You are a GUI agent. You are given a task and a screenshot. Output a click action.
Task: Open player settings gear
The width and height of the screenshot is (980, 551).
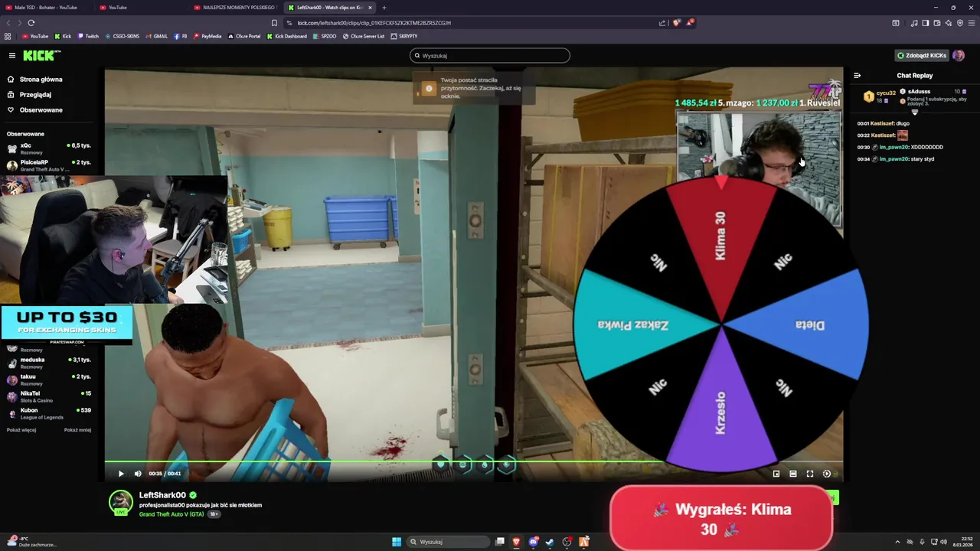[827, 474]
